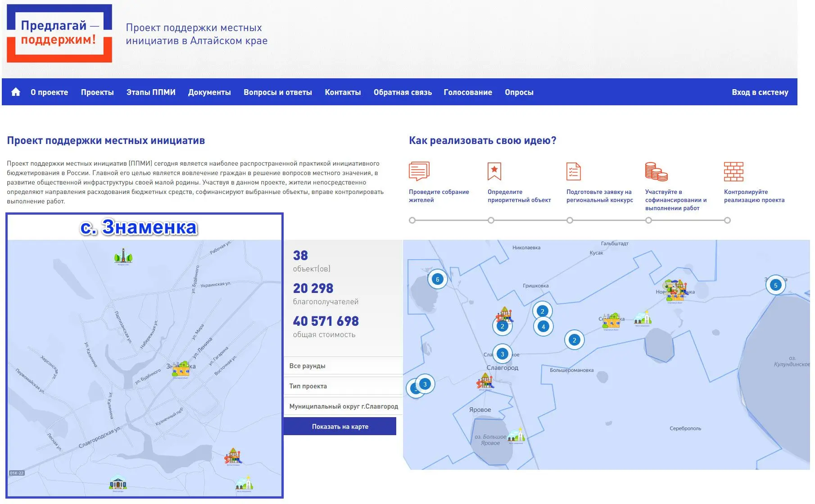Click the 'Проведите собрание жителей' document icon
Image resolution: width=815 pixels, height=504 pixels.
pyautogui.click(x=419, y=171)
